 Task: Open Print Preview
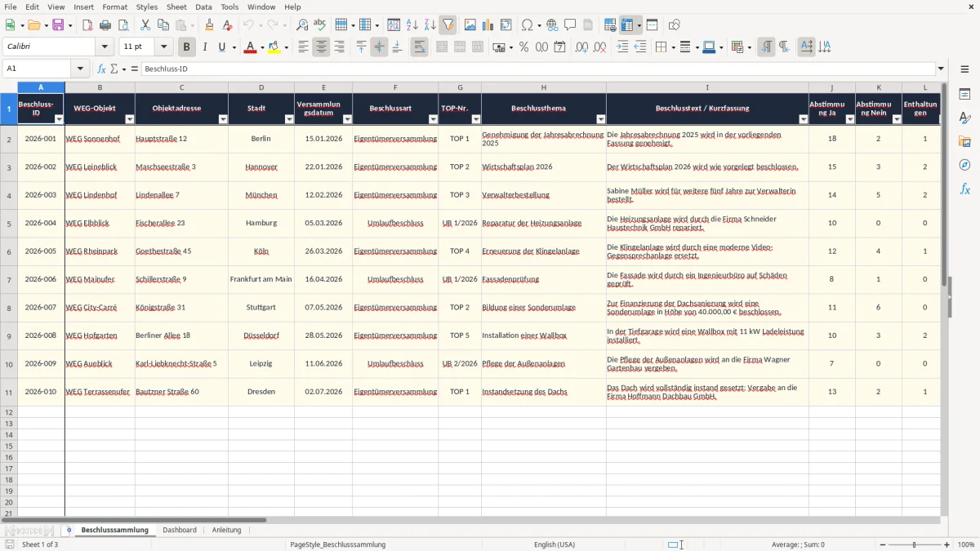pyautogui.click(x=122, y=25)
